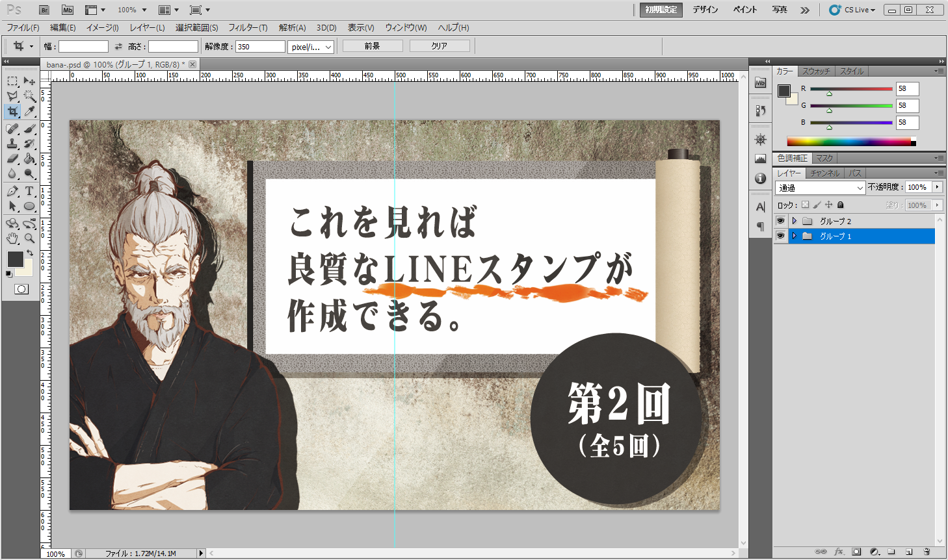Image resolution: width=948 pixels, height=560 pixels.
Task: Open the ファイル(F) menu
Action: coord(23,27)
